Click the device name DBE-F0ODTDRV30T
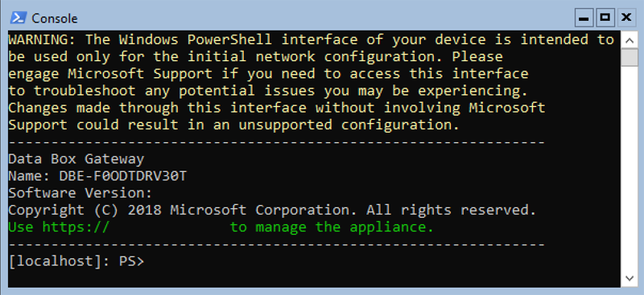This screenshot has width=644, height=295. tap(123, 176)
